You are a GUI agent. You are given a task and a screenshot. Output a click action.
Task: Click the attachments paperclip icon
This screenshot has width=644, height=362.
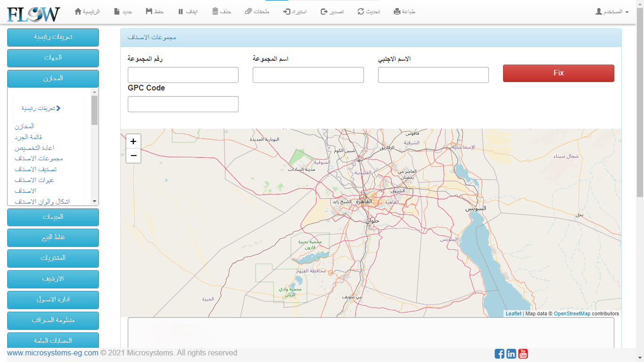pyautogui.click(x=248, y=11)
